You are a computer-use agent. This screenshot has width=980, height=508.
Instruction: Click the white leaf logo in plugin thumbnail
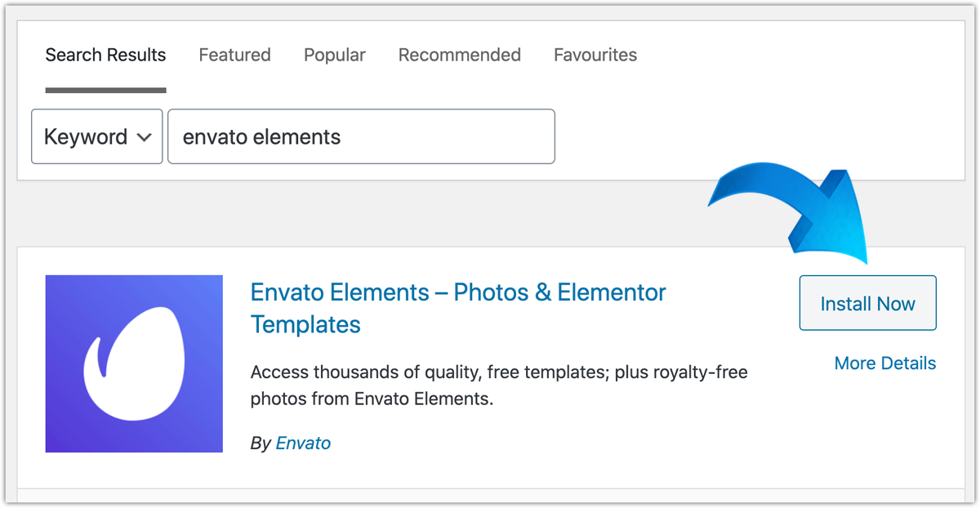click(135, 364)
